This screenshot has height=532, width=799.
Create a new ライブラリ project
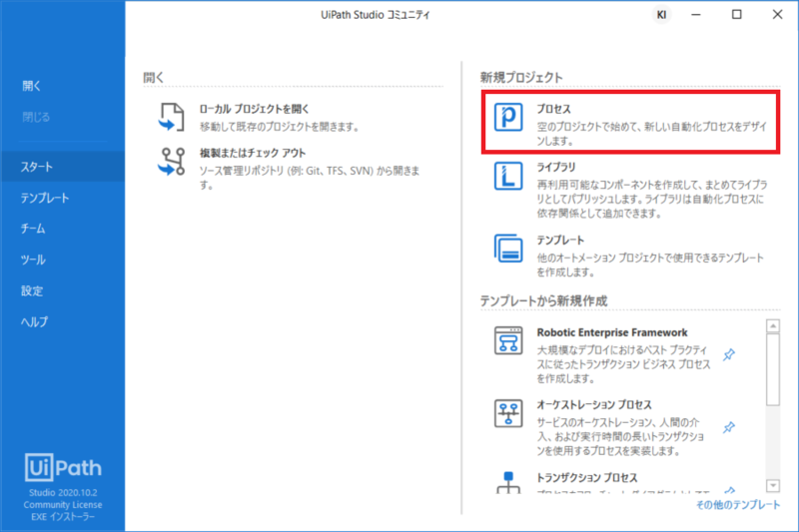click(x=630, y=190)
